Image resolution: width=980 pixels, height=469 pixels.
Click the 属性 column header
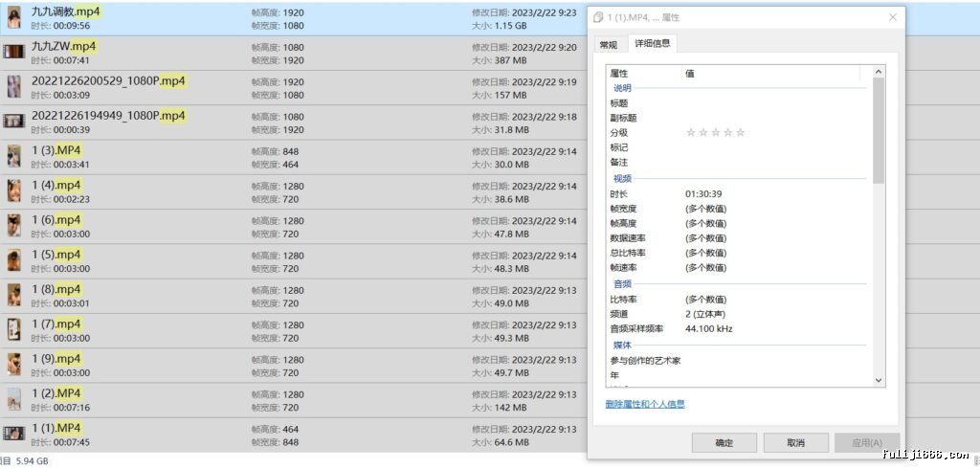644,73
